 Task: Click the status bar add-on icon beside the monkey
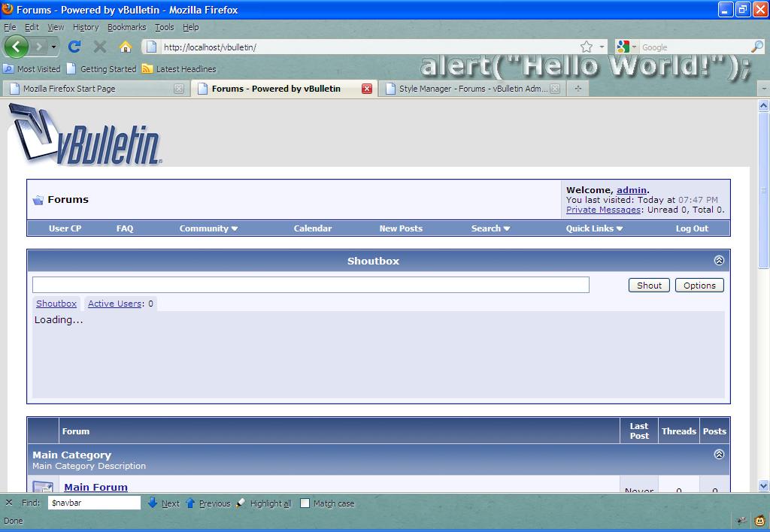[741, 521]
